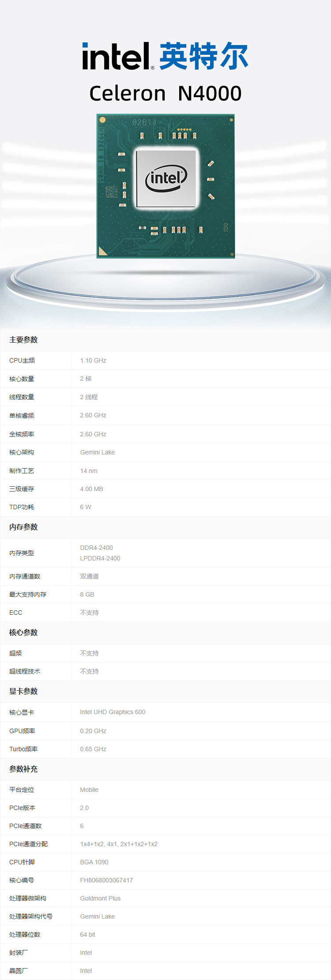This screenshot has width=331, height=980.
Task: Click the 显卡参数 section header
Action: [x=23, y=691]
